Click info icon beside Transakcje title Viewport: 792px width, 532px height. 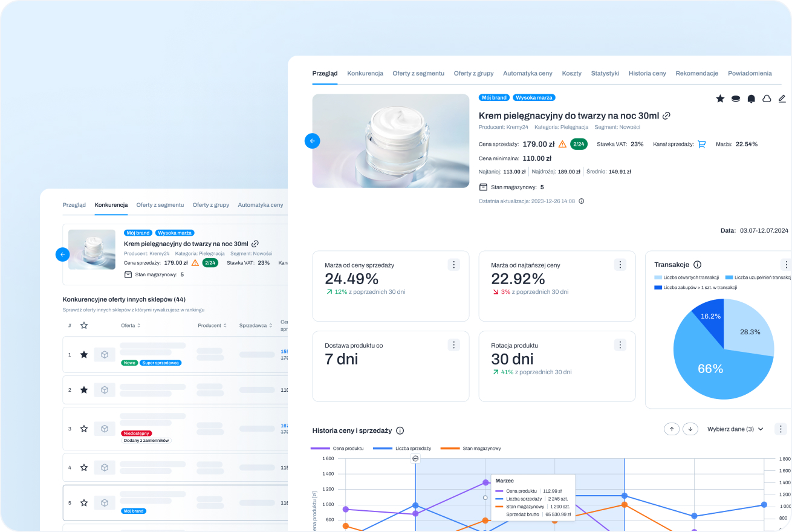[x=697, y=264]
